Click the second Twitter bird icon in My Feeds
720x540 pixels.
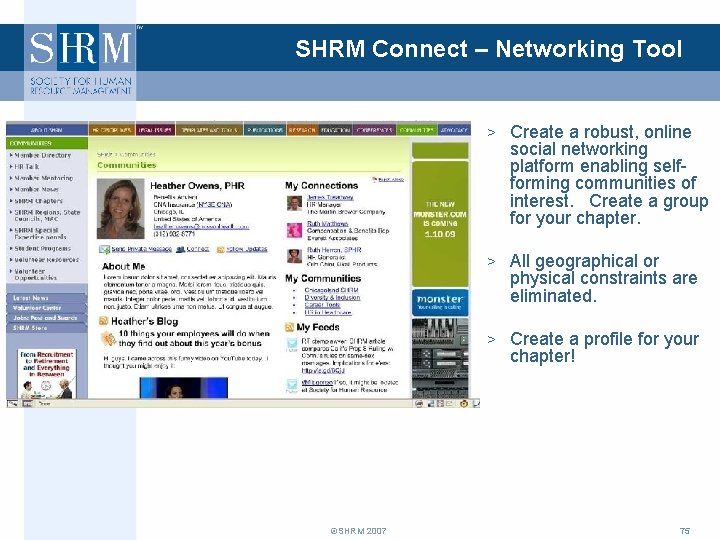click(x=292, y=385)
